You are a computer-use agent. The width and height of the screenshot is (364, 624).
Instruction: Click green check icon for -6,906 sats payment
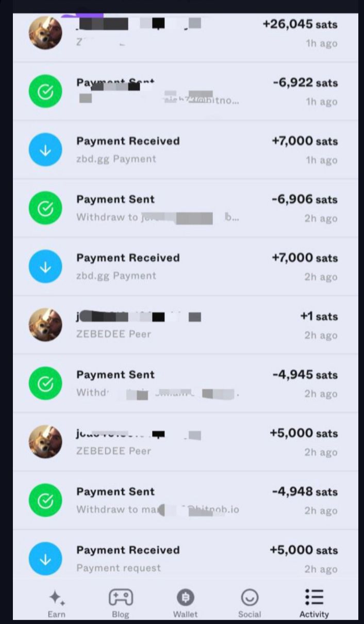45,208
